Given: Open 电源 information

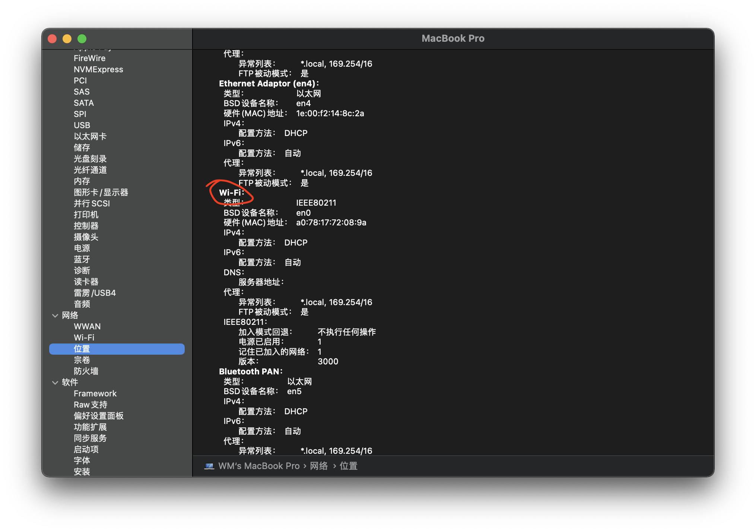Looking at the screenshot, I should point(82,248).
